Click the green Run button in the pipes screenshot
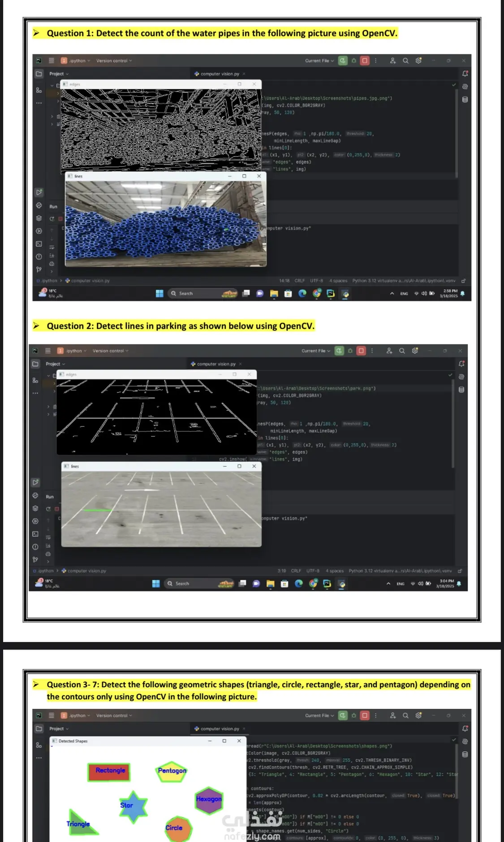This screenshot has height=842, width=504. coord(343,61)
